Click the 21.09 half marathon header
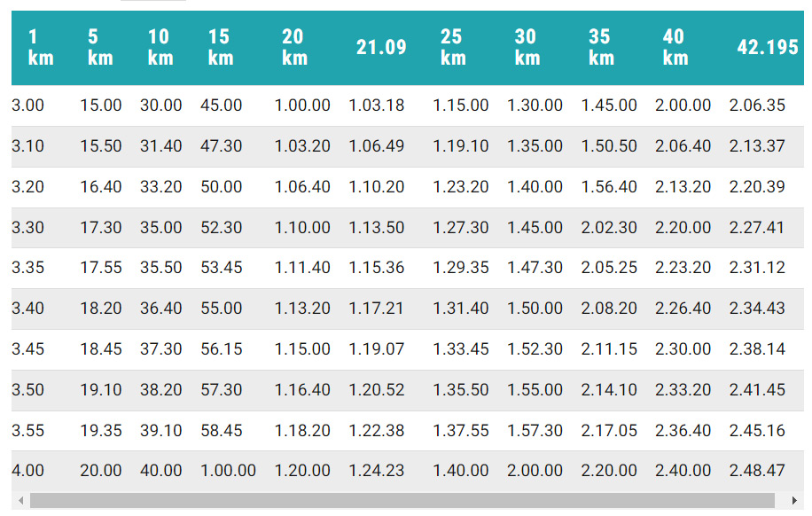The width and height of the screenshot is (812, 516). pos(381,48)
